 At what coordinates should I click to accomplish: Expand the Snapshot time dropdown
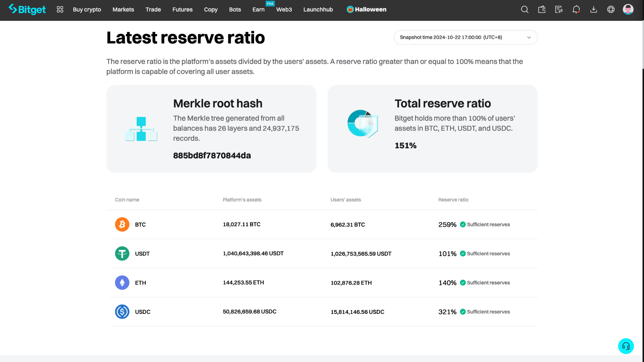click(465, 37)
